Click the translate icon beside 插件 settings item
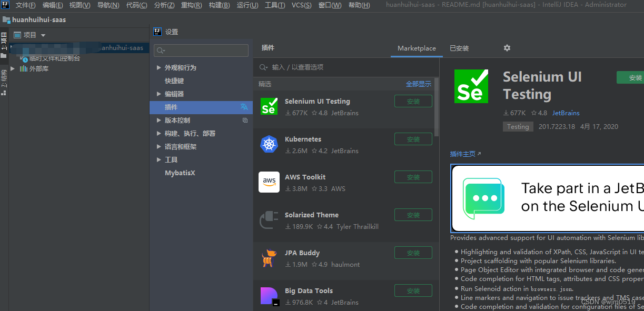The height and width of the screenshot is (311, 644). (244, 107)
